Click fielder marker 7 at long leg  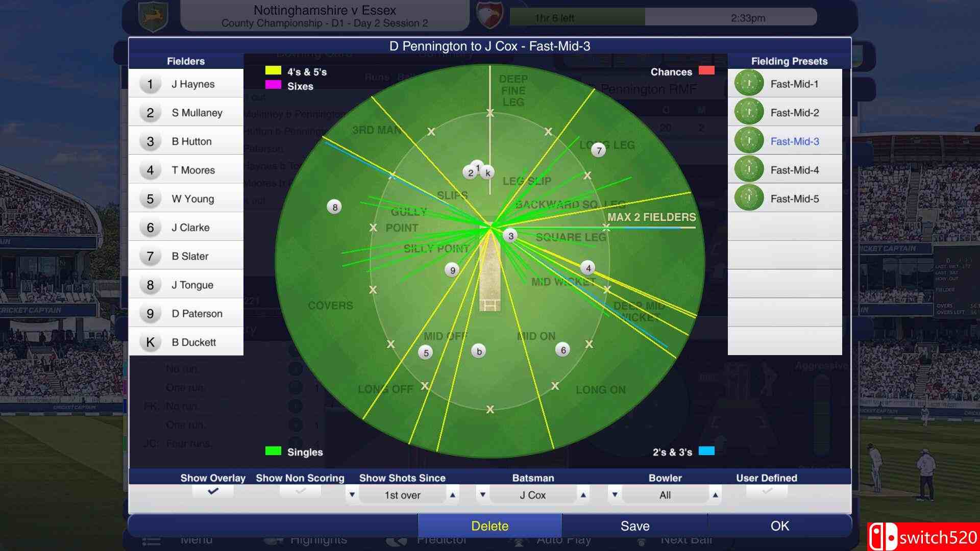[x=599, y=150]
